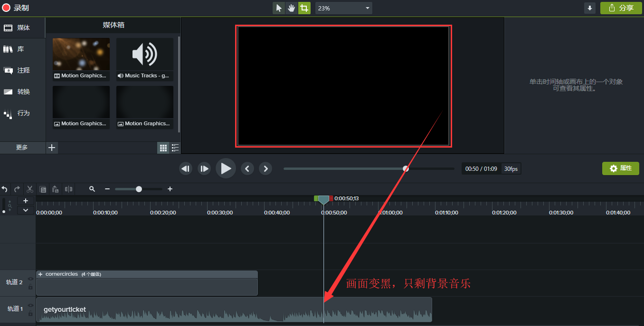
Task: Toggle the lock on 轨道 1
Action: pos(30,314)
